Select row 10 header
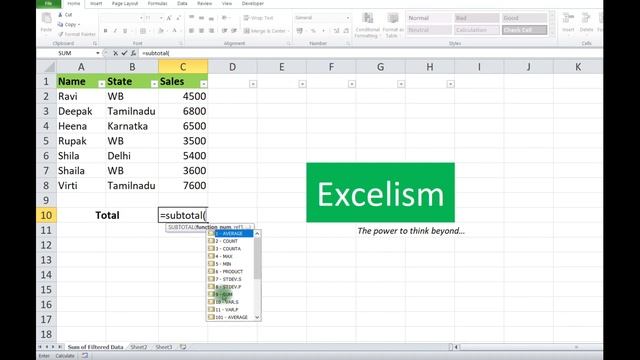 click(x=46, y=215)
